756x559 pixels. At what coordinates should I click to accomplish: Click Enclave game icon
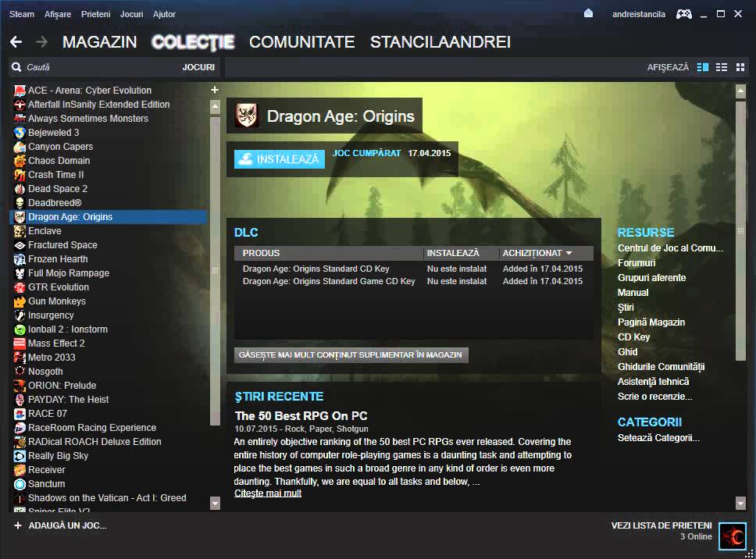point(20,231)
